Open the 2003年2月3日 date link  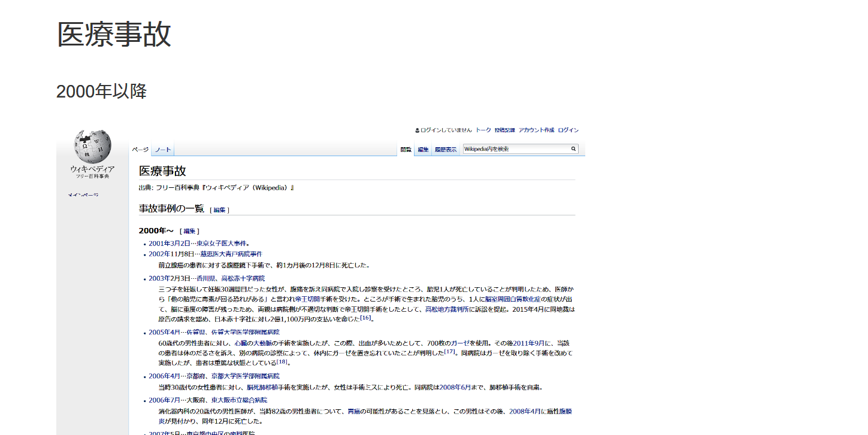pyautogui.click(x=169, y=278)
